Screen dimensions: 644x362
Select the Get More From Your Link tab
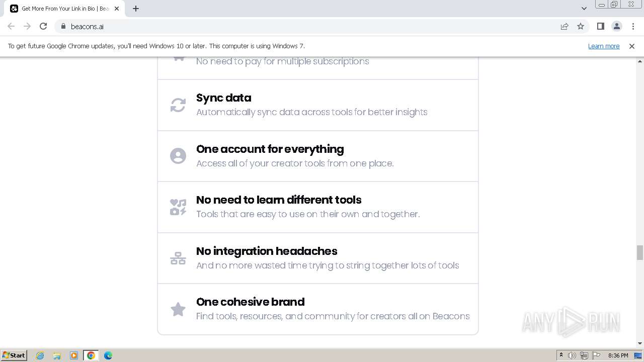[x=65, y=9]
